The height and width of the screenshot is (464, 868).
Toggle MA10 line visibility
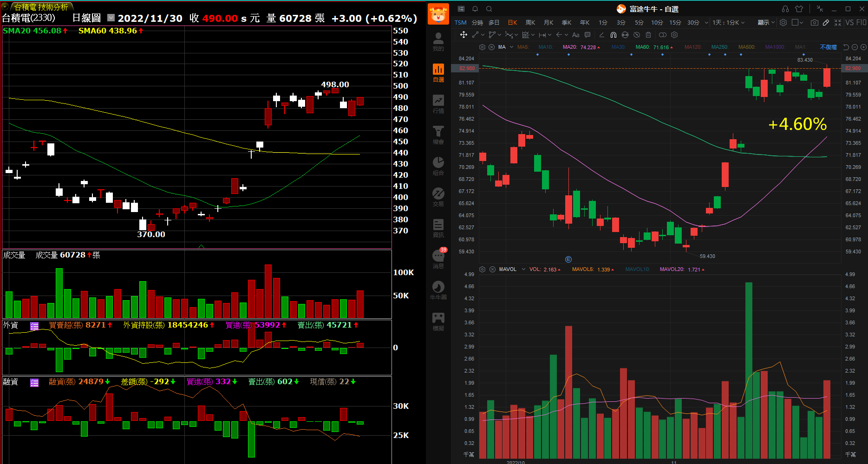pos(546,47)
